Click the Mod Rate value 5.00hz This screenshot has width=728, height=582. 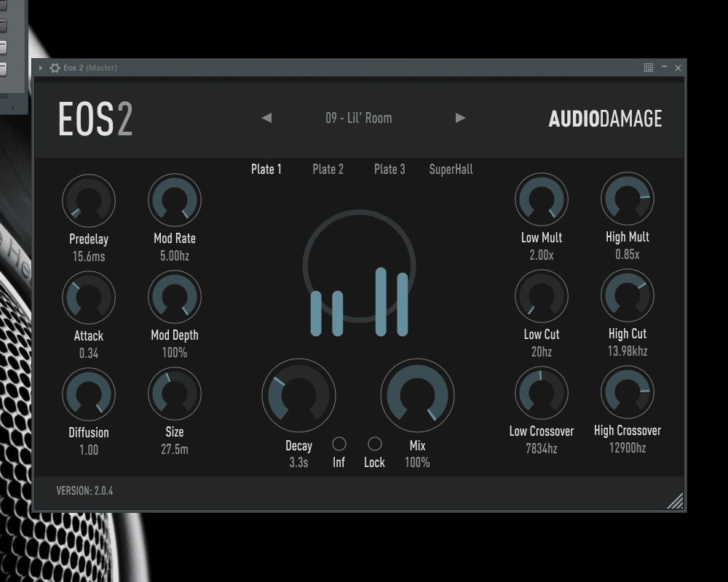pos(175,256)
